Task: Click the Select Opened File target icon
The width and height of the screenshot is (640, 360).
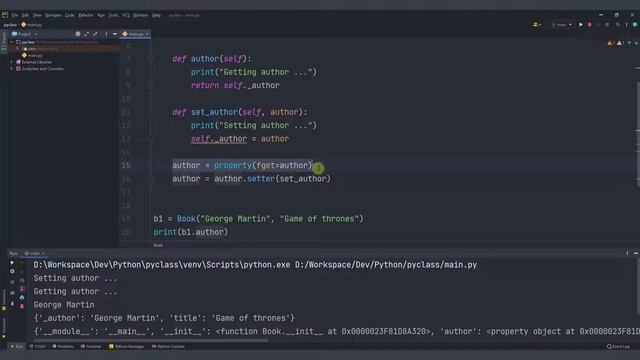Action: click(78, 34)
